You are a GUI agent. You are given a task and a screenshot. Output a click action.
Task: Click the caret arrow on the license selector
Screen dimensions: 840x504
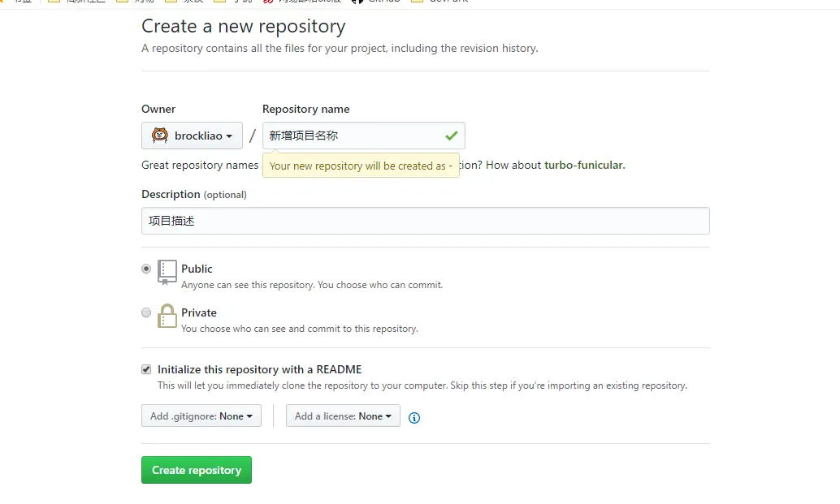(x=388, y=416)
